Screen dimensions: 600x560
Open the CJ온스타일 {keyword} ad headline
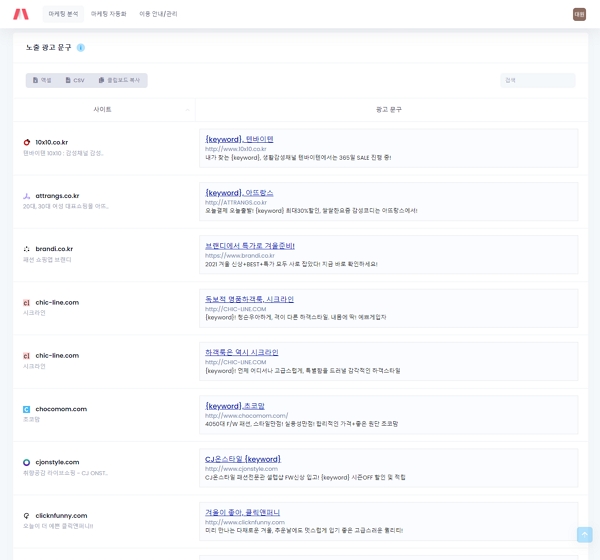pos(243,459)
